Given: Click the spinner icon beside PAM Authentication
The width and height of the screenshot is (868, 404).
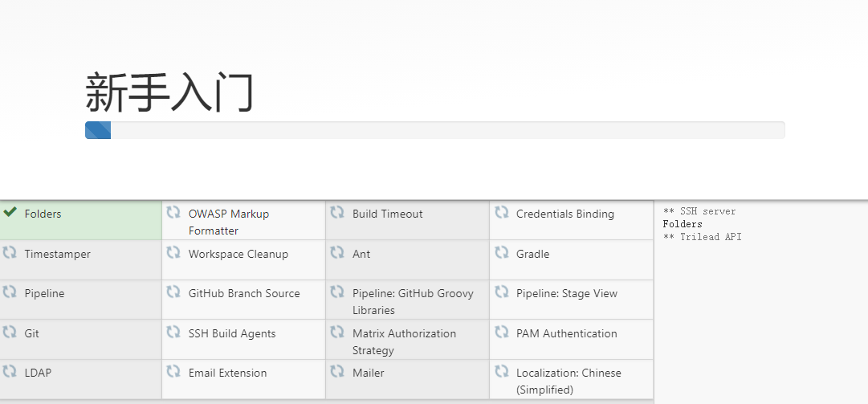Looking at the screenshot, I should pyautogui.click(x=502, y=332).
